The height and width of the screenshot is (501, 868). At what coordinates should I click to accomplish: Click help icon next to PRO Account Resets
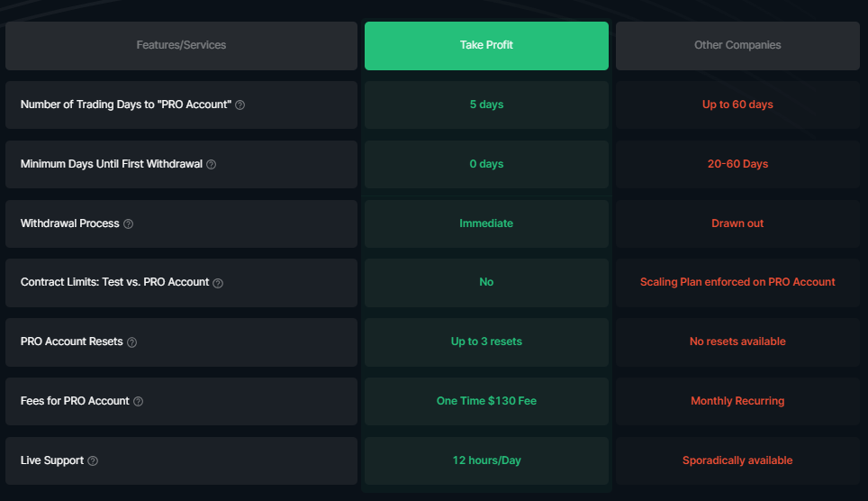coord(131,342)
